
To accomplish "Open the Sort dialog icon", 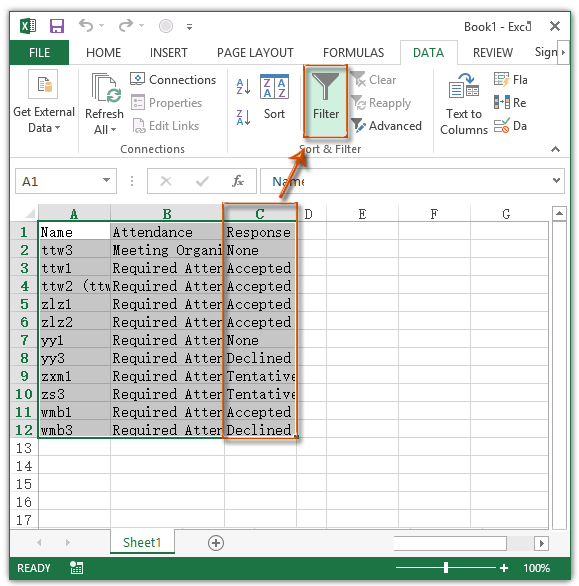I will [x=274, y=87].
